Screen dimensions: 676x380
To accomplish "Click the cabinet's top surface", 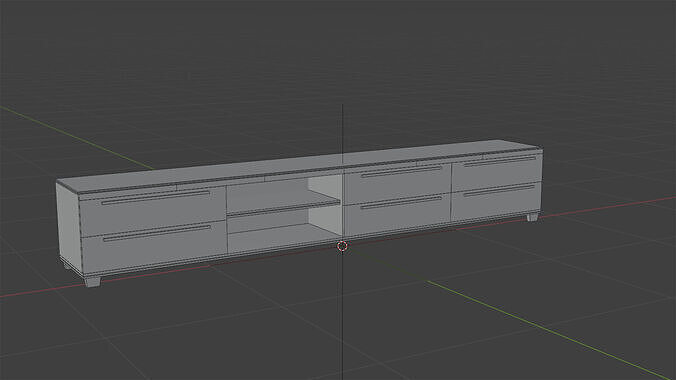I will (297, 165).
